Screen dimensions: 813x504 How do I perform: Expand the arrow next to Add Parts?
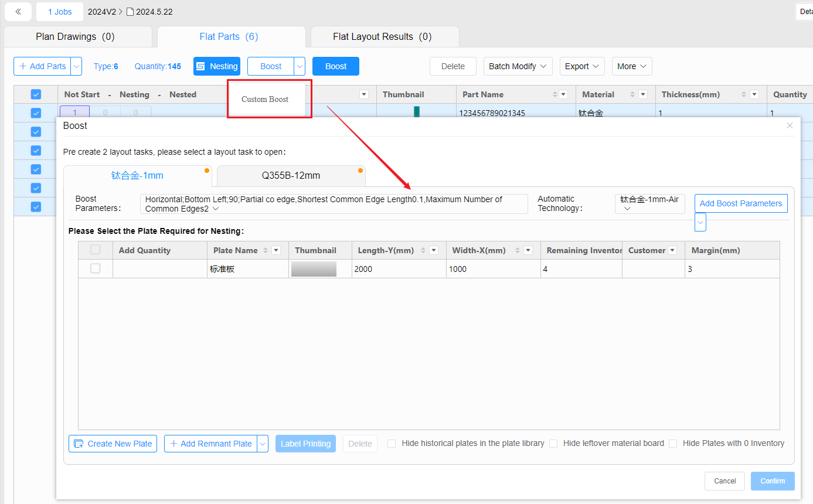point(76,66)
